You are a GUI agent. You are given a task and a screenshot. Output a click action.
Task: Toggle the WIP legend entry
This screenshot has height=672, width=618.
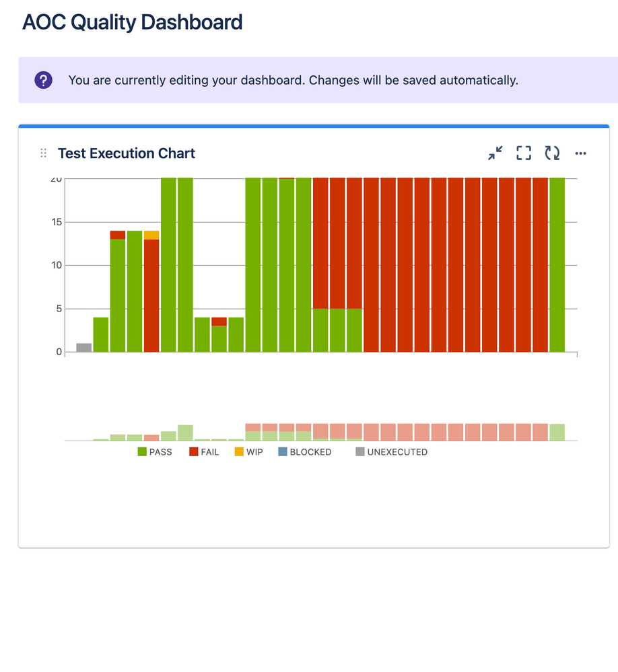248,452
